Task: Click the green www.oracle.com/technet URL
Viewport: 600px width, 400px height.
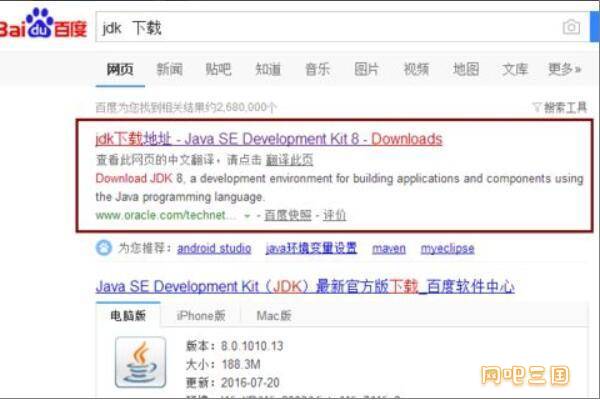Action: 165,215
